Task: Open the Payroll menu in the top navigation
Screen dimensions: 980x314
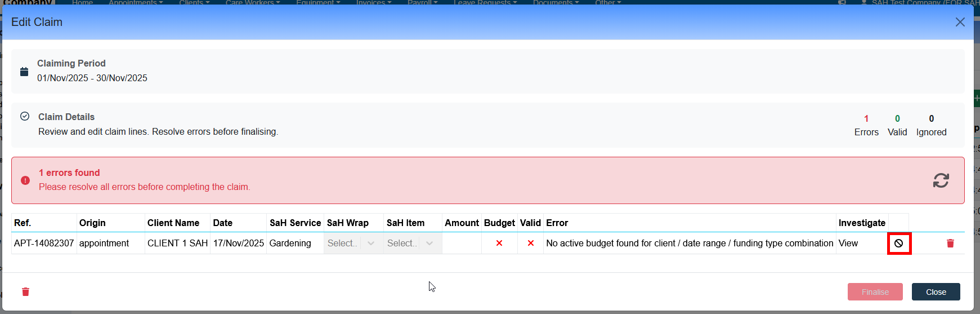Action: (422, 3)
